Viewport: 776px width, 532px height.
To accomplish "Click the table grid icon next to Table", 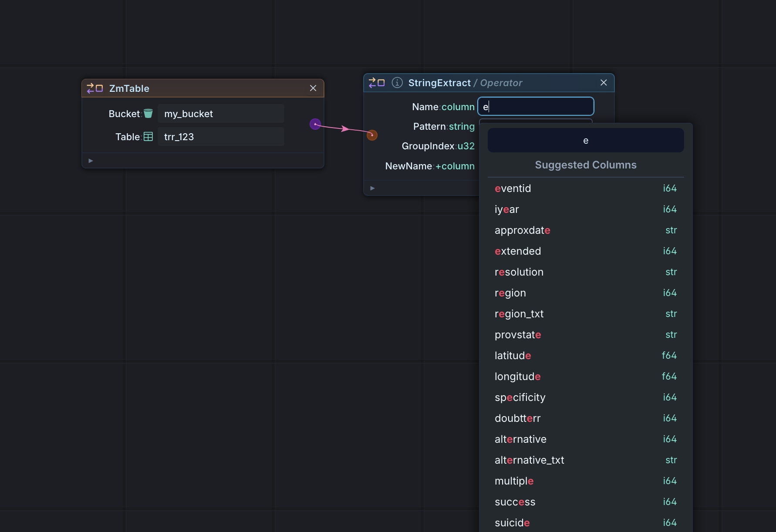I will (x=148, y=136).
